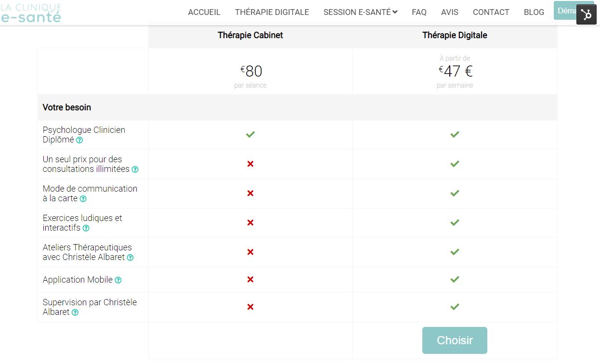600x364 pixels.
Task: Open the FAQ page
Action: tap(419, 12)
